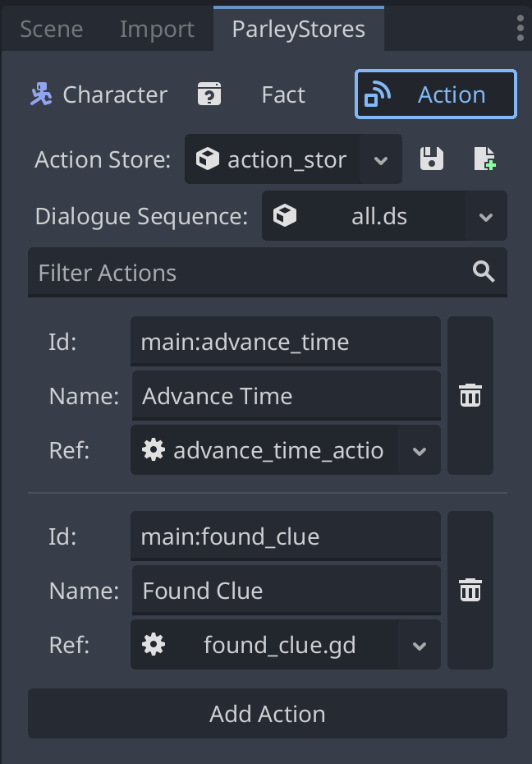Delete the Found Clue action via trash icon
Viewport: 532px width, 764px height.
470,590
